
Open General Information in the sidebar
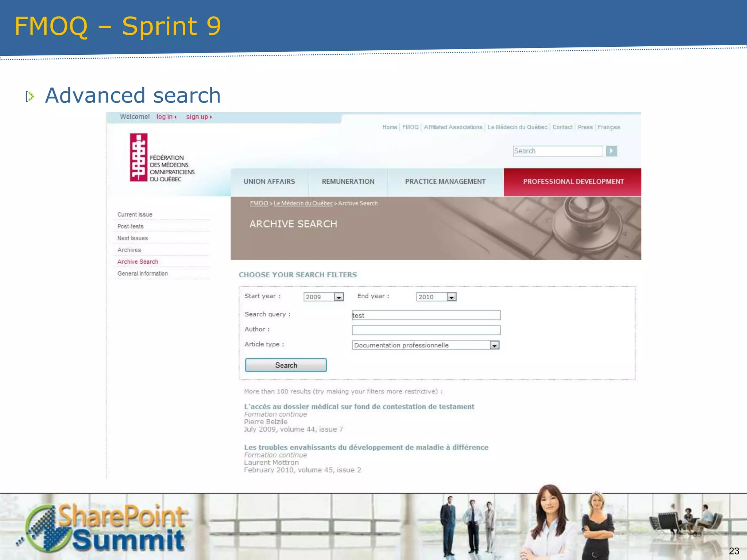[x=142, y=273]
